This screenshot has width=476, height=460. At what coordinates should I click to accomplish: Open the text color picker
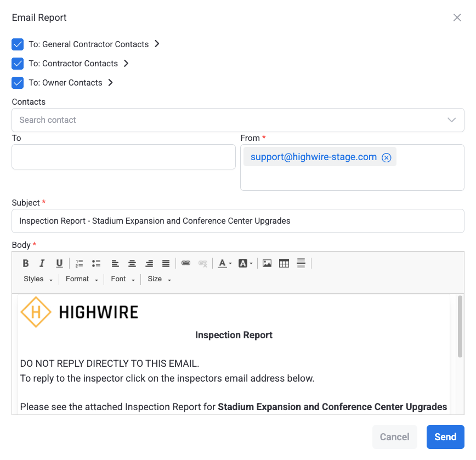click(224, 263)
